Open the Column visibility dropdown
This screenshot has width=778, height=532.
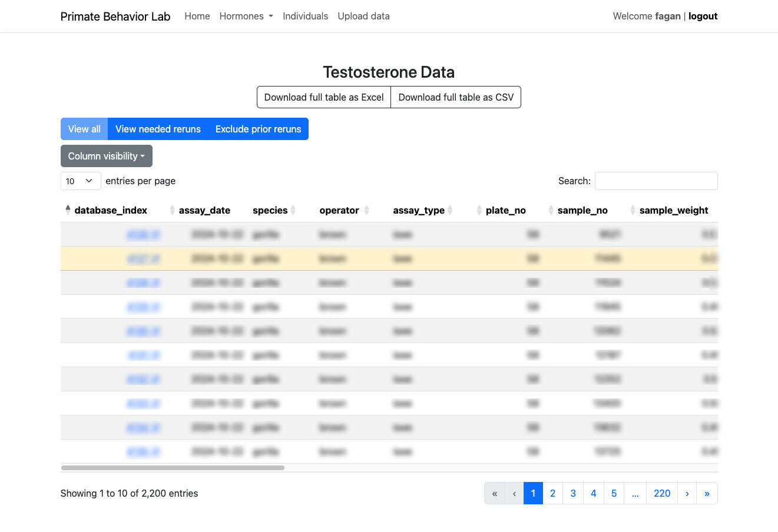107,156
